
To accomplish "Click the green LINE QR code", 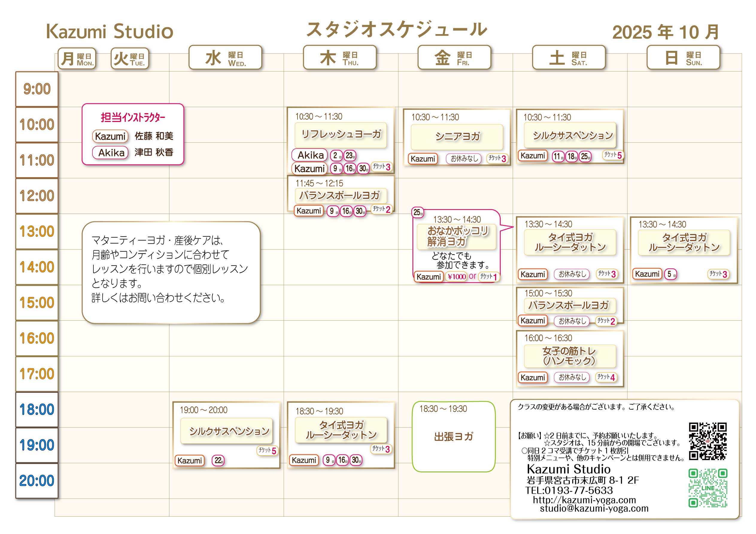I will 708,488.
